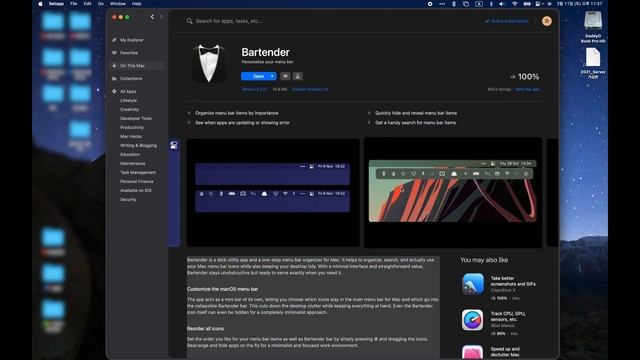This screenshot has height=360, width=640.
Task: Expand the dropdown arrow beside the Open button
Action: pyautogui.click(x=273, y=76)
